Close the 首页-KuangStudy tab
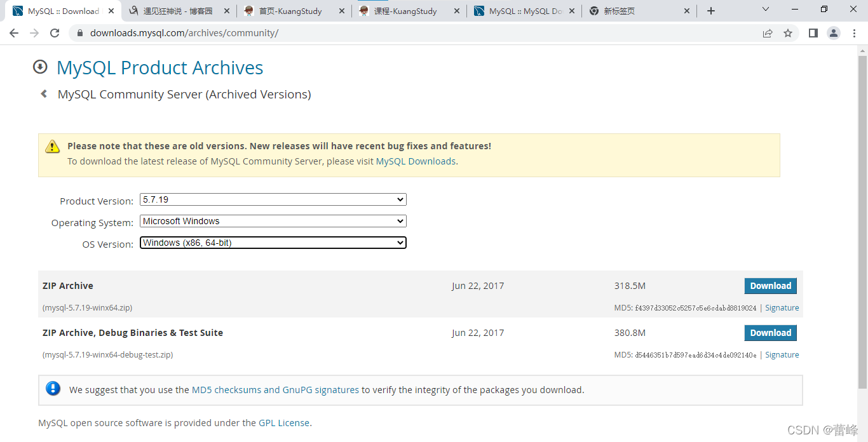Screen dimensions: 868x442 tap(341, 11)
